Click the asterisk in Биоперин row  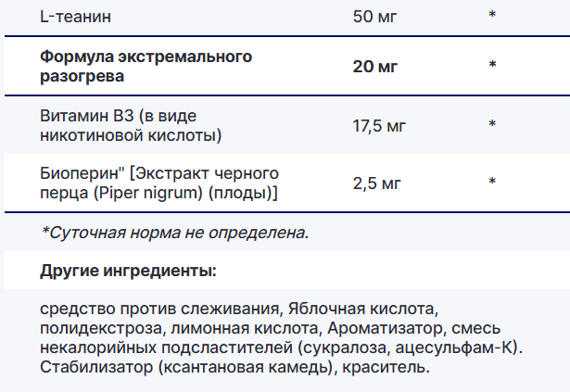[x=492, y=183]
